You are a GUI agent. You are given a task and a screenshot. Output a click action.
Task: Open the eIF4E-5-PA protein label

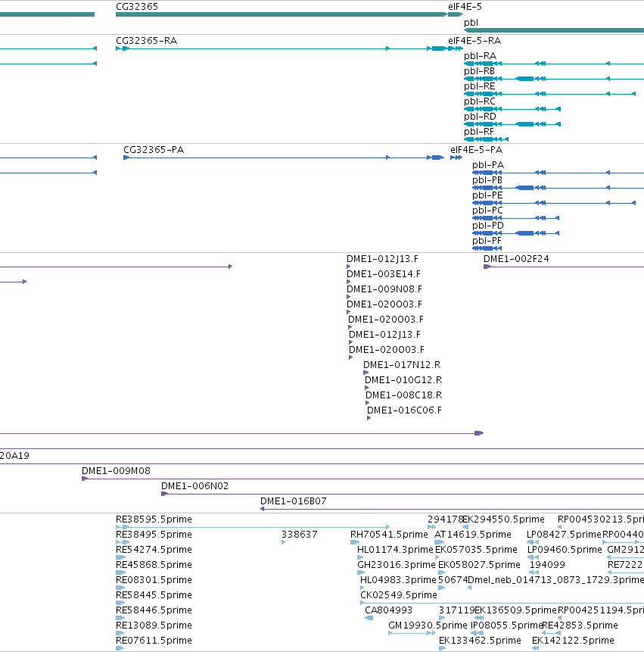[477, 150]
